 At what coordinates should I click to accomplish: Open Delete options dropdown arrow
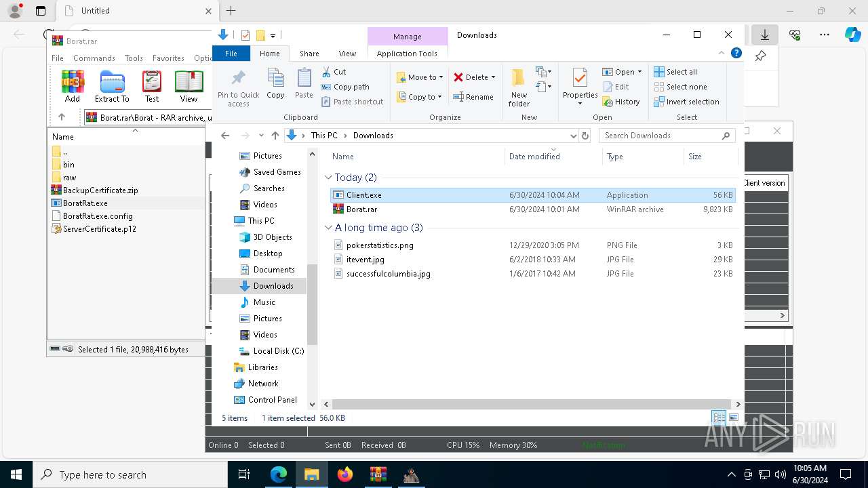click(493, 77)
